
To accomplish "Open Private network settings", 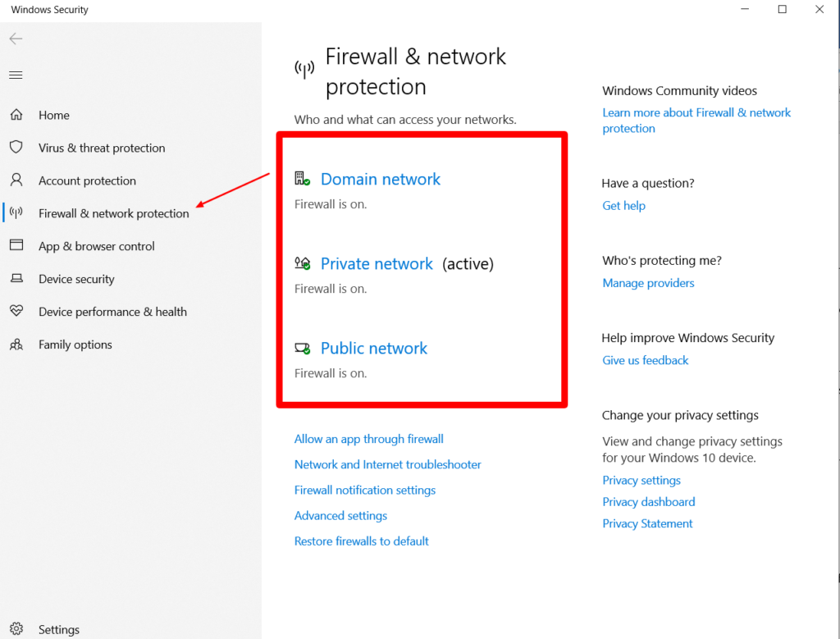I will [x=377, y=263].
